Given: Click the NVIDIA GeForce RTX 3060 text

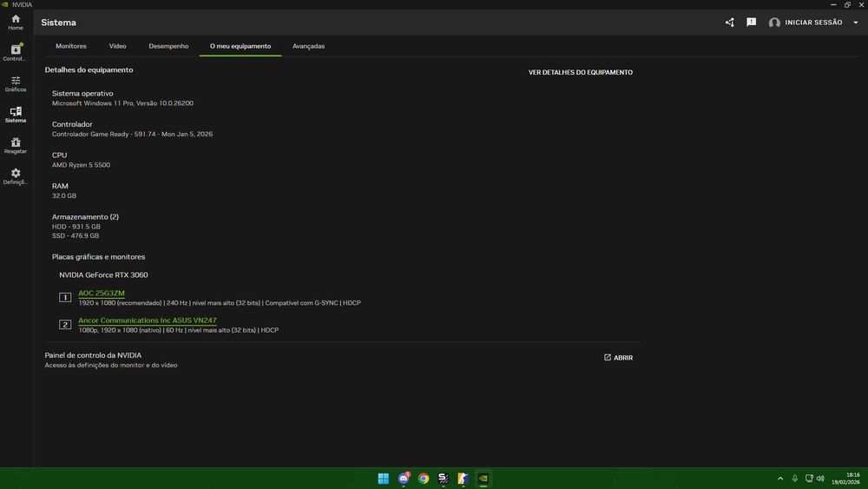Looking at the screenshot, I should pos(103,274).
